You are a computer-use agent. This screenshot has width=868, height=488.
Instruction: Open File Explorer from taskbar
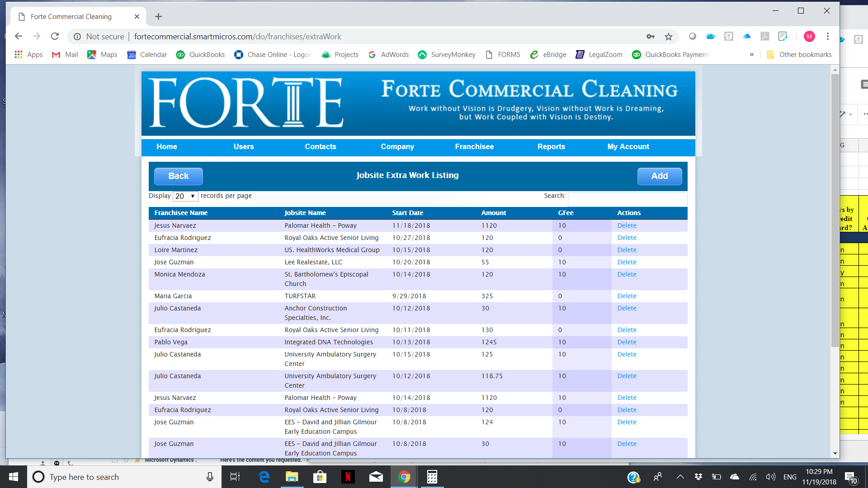292,477
